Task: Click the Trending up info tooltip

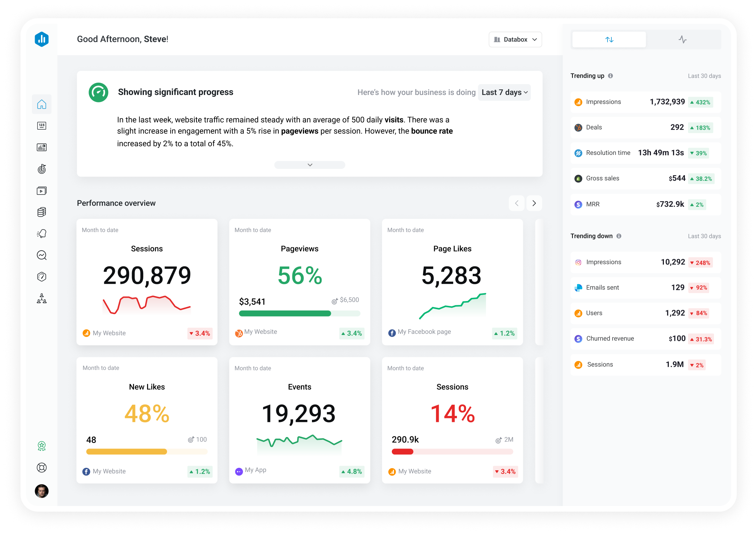Action: point(611,76)
